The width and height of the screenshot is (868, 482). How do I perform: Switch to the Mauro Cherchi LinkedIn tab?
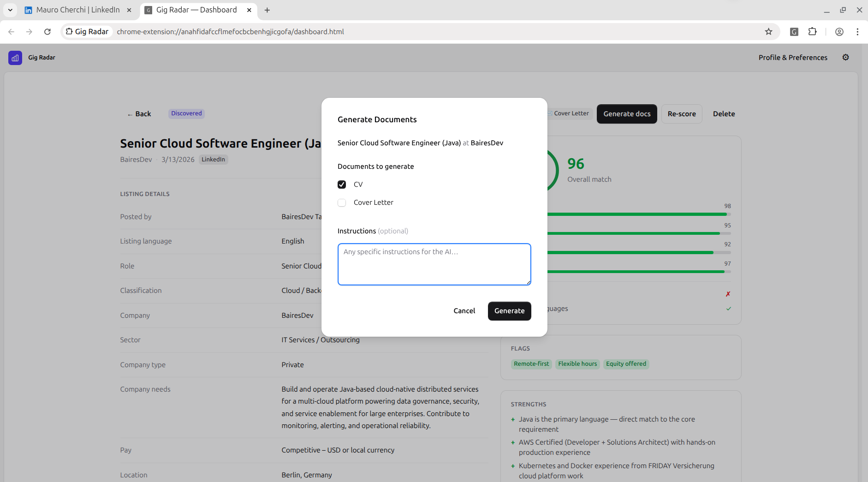[x=77, y=10]
